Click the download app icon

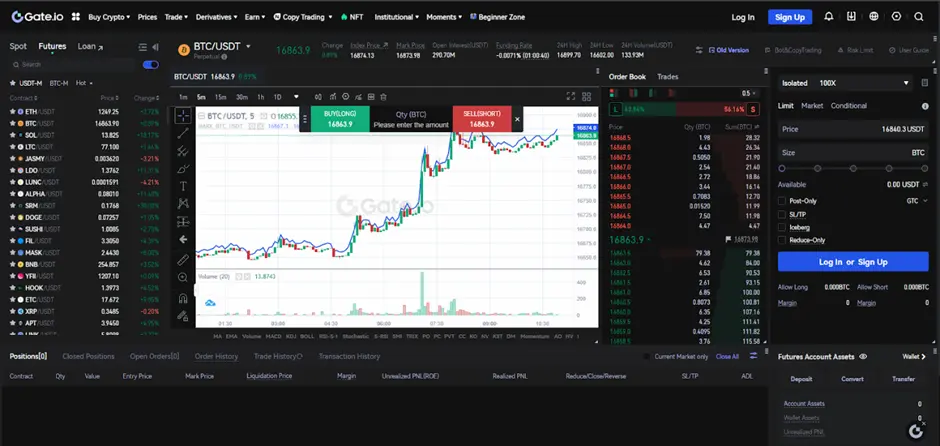click(851, 17)
